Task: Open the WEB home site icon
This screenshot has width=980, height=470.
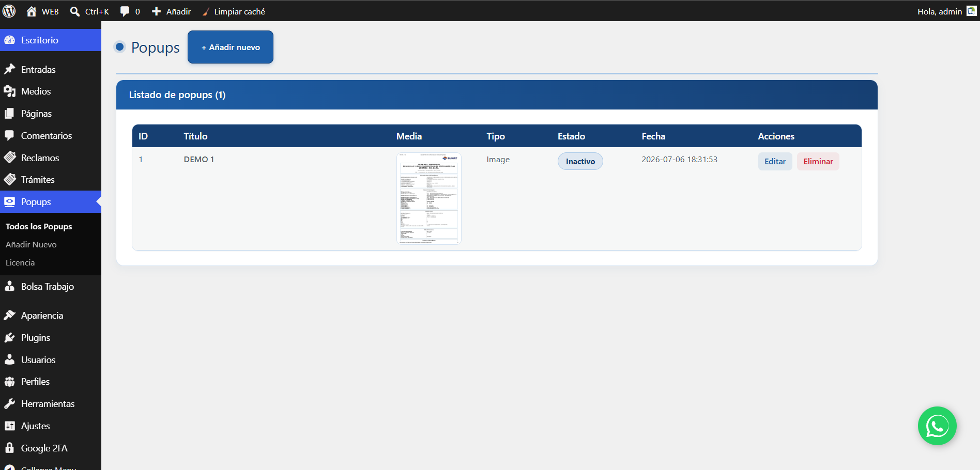Action: point(32,11)
